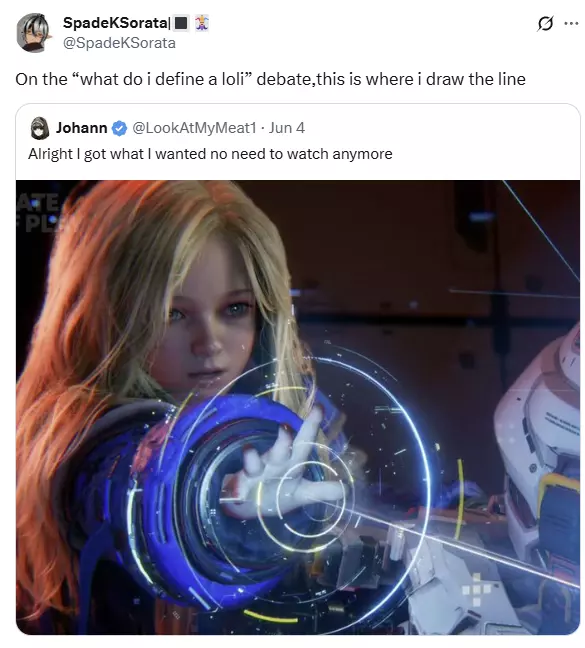Click the SpadeKSorata display name
The height and width of the screenshot is (648, 585).
pyautogui.click(x=115, y=23)
